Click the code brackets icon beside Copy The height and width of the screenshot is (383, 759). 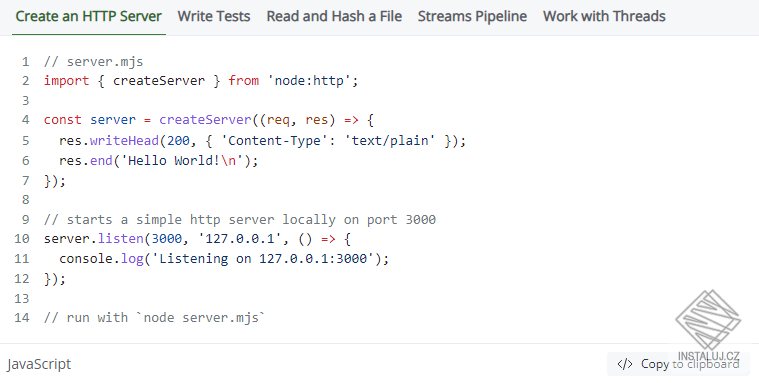coord(625,364)
